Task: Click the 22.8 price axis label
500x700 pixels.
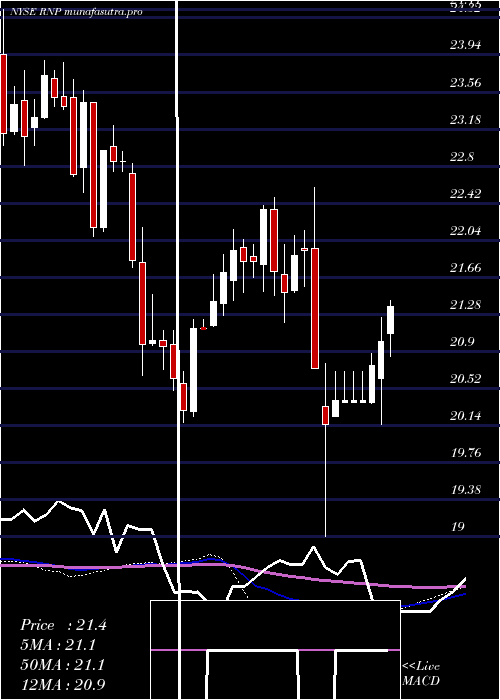Action: pos(462,156)
